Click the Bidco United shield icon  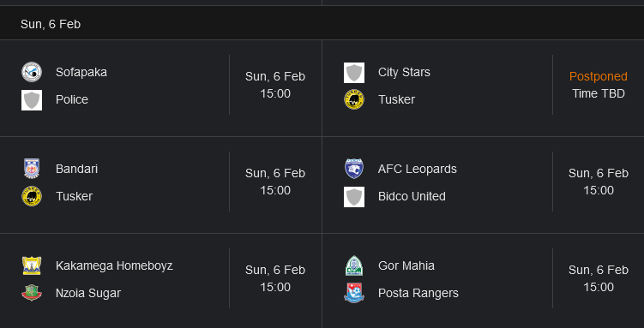354,197
